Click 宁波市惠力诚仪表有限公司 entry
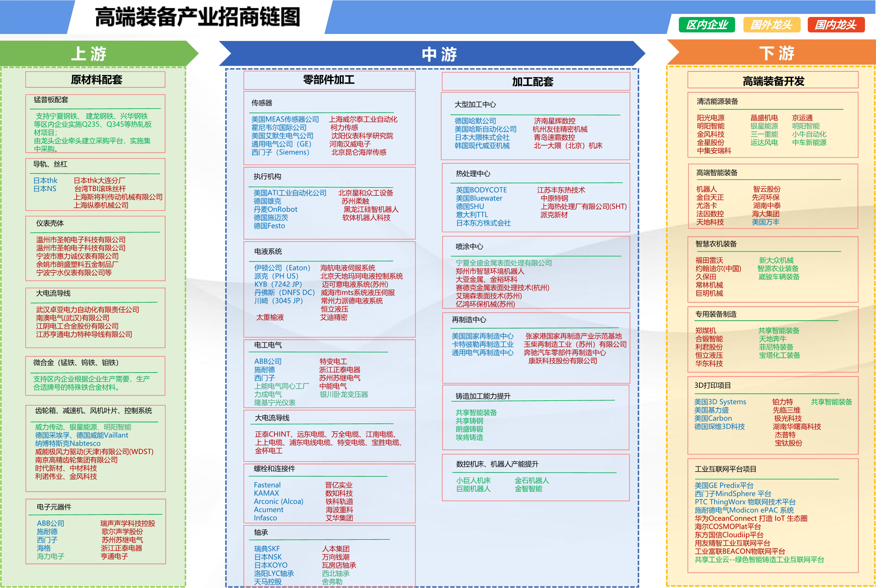Viewport: 876px width, 588px height. (77, 256)
